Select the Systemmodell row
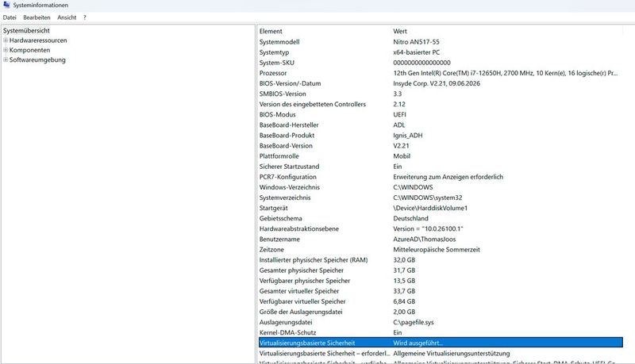The height and width of the screenshot is (364, 635). click(441, 42)
